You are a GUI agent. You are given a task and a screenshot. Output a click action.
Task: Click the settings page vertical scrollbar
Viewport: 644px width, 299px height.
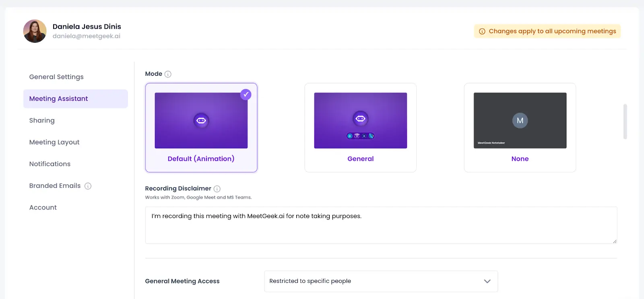pos(625,122)
